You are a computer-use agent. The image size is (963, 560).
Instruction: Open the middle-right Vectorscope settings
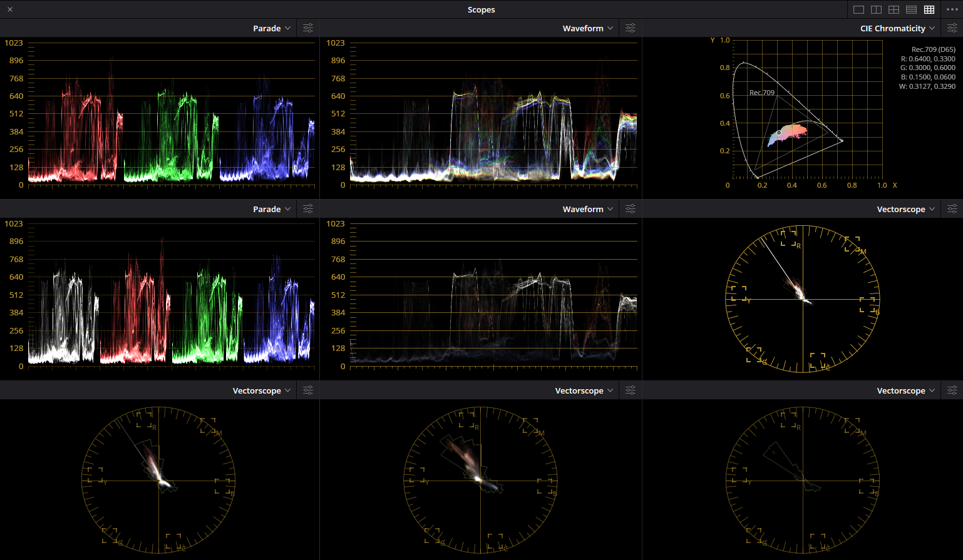click(x=952, y=208)
